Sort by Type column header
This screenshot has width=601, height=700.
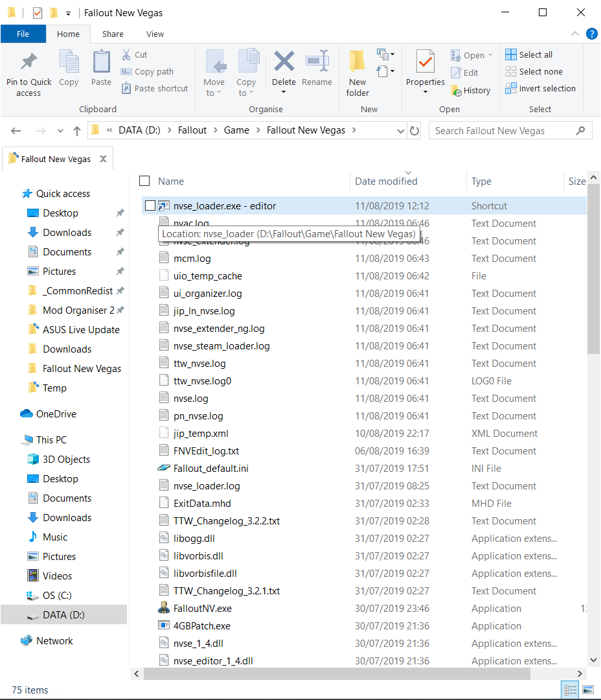click(481, 181)
